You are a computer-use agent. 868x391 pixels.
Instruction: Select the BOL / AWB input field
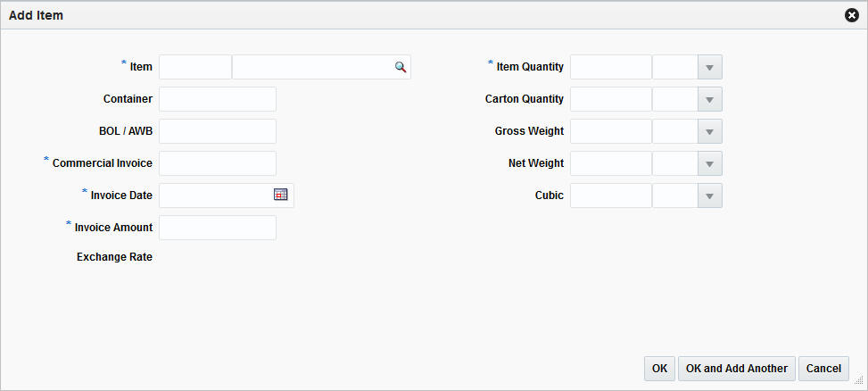pyautogui.click(x=218, y=131)
